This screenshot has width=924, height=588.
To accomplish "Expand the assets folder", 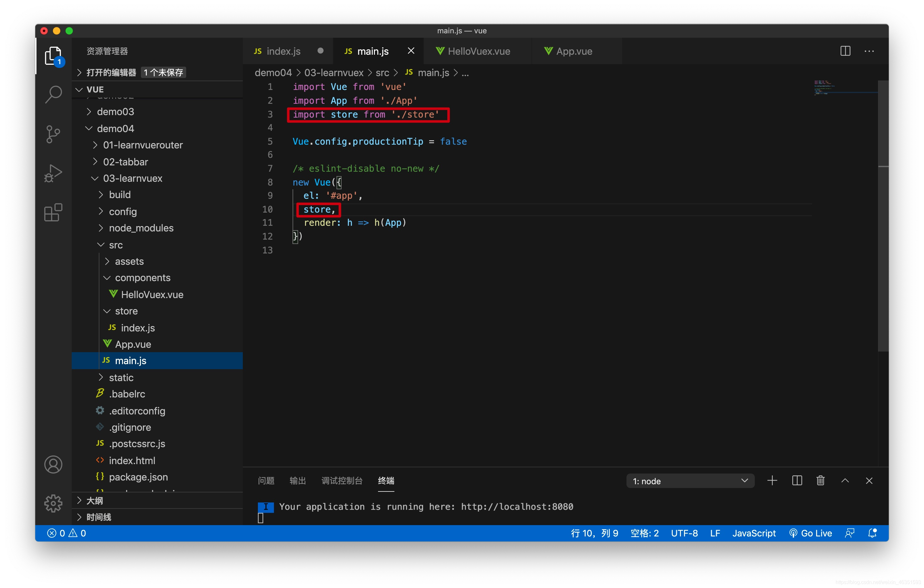I will pos(157,262).
